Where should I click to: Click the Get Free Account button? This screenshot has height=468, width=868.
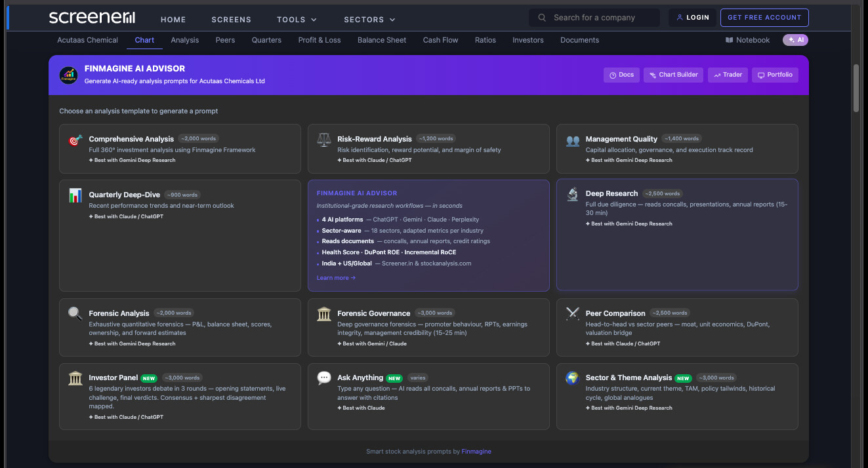[764, 18]
